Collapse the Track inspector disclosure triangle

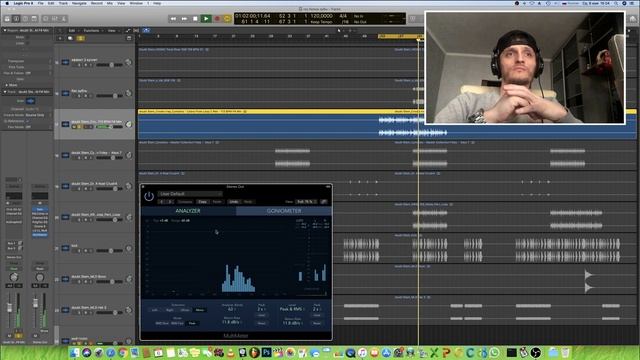[5, 92]
